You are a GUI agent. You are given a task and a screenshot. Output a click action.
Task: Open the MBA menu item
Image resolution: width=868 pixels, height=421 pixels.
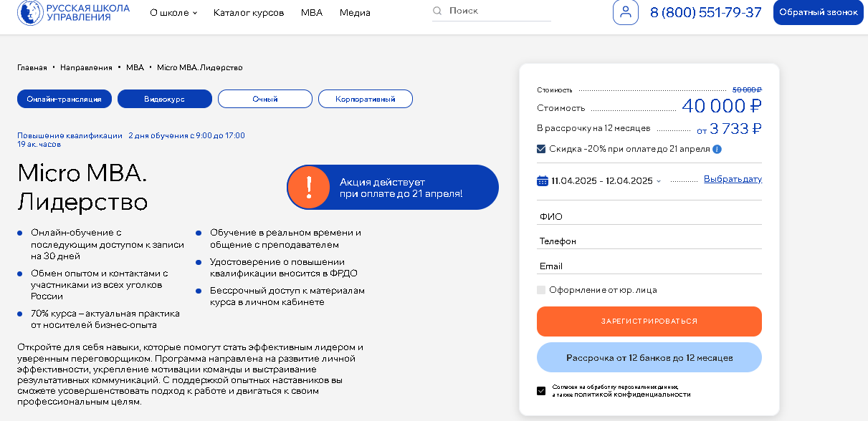[312, 12]
